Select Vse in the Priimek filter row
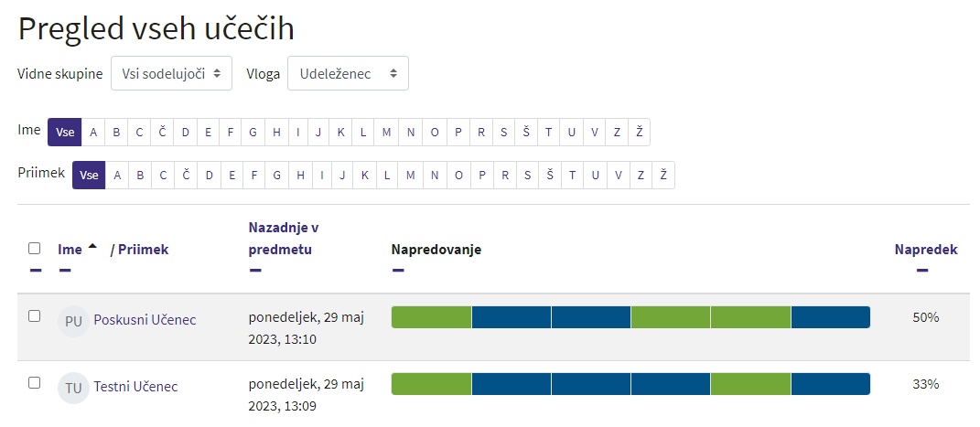Screen dimensions: 980x427 click(89, 175)
